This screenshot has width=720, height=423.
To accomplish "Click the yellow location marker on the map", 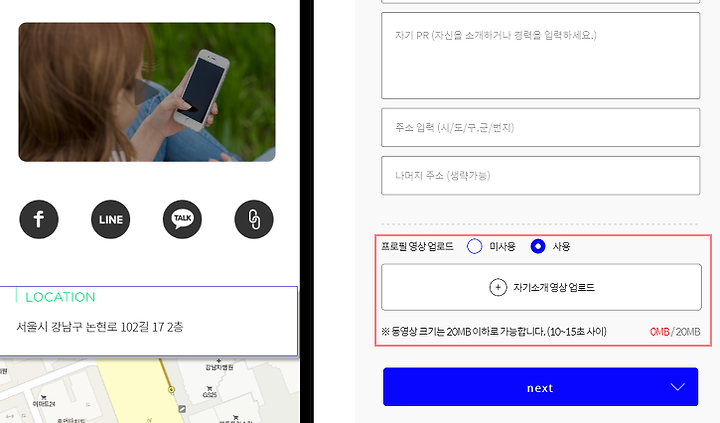I will (171, 389).
